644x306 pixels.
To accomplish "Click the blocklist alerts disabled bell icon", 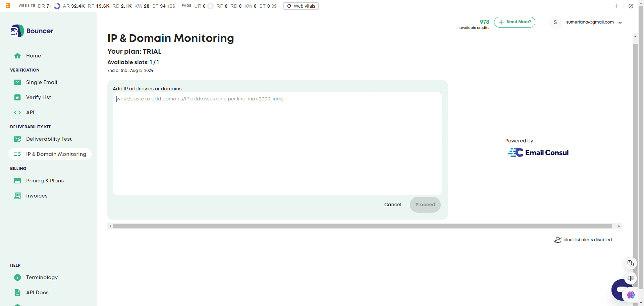I will tap(557, 240).
